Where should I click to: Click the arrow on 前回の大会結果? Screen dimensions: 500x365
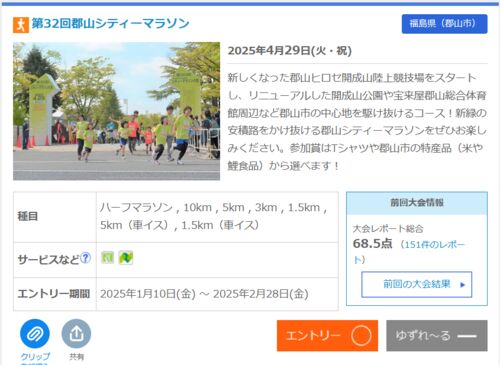[x=462, y=285]
